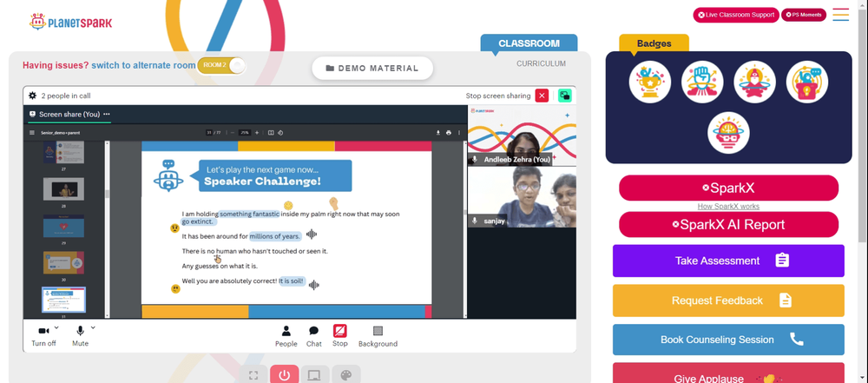Open Screen share three-dot options
868x383 pixels.
[106, 114]
